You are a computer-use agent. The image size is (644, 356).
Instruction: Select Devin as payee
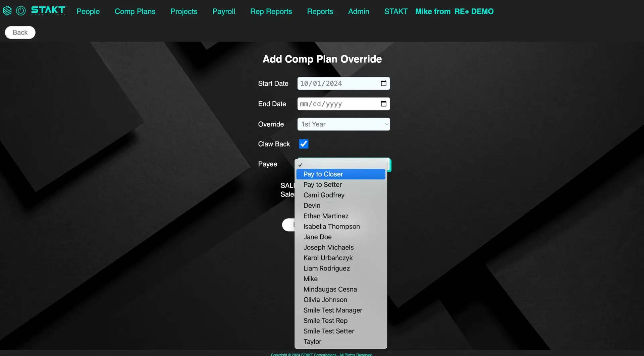pyautogui.click(x=341, y=205)
